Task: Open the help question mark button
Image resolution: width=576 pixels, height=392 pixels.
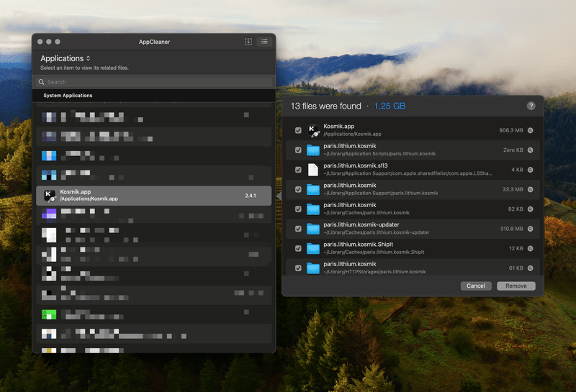Action: tap(531, 106)
